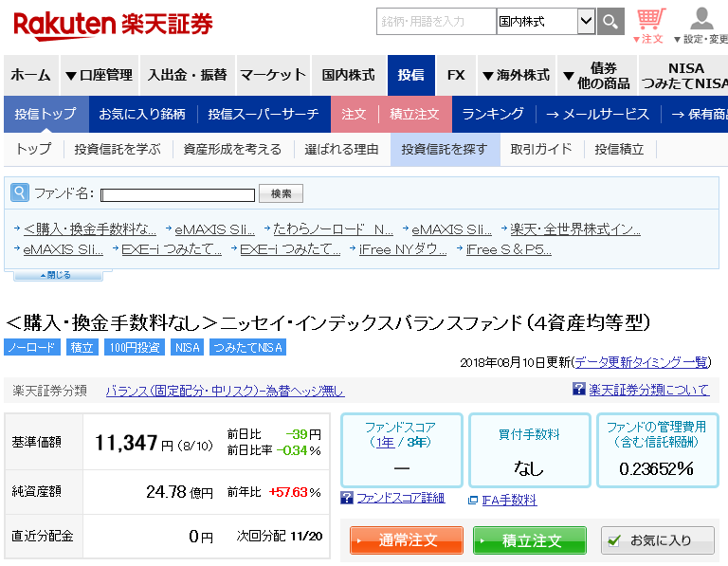The image size is (728, 566).
Task: Open 取引ガイド nav item
Action: pos(541,149)
